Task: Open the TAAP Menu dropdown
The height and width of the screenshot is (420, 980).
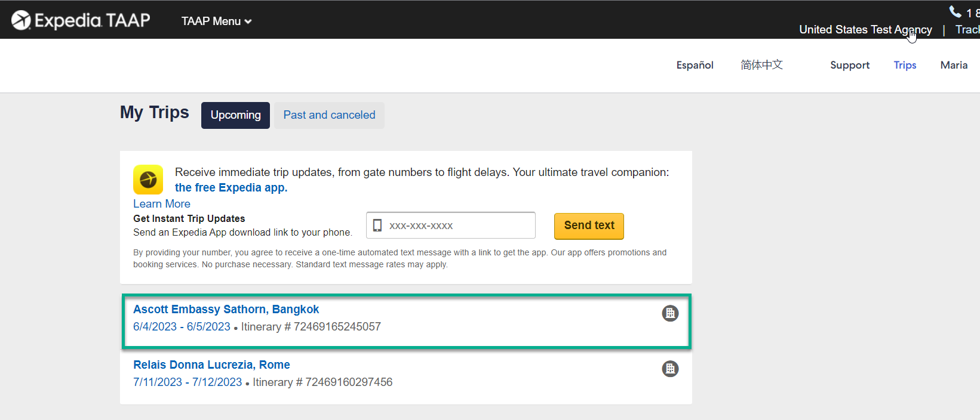Action: click(x=216, y=21)
